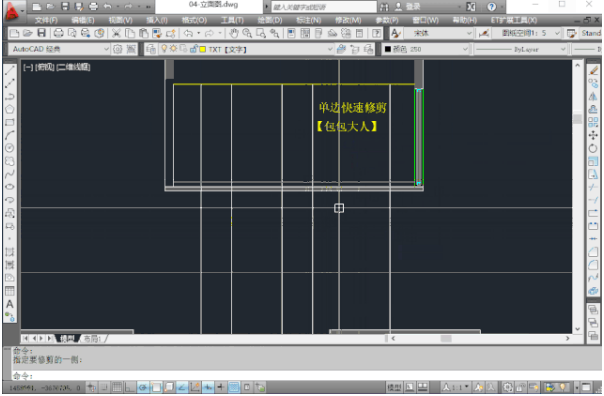The height and width of the screenshot is (396, 604).
Task: Click the [俯视] view control label
Action: (45, 67)
